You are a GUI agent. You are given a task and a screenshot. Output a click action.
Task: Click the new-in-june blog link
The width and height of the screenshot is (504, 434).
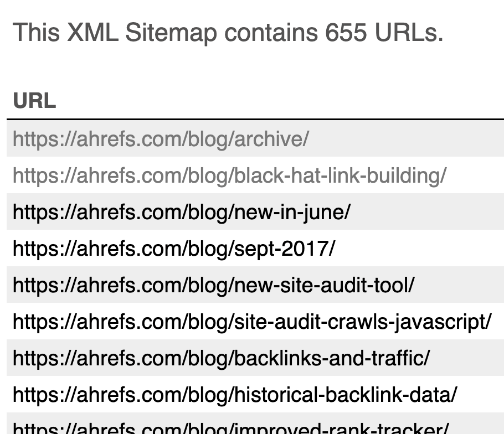pos(182,212)
